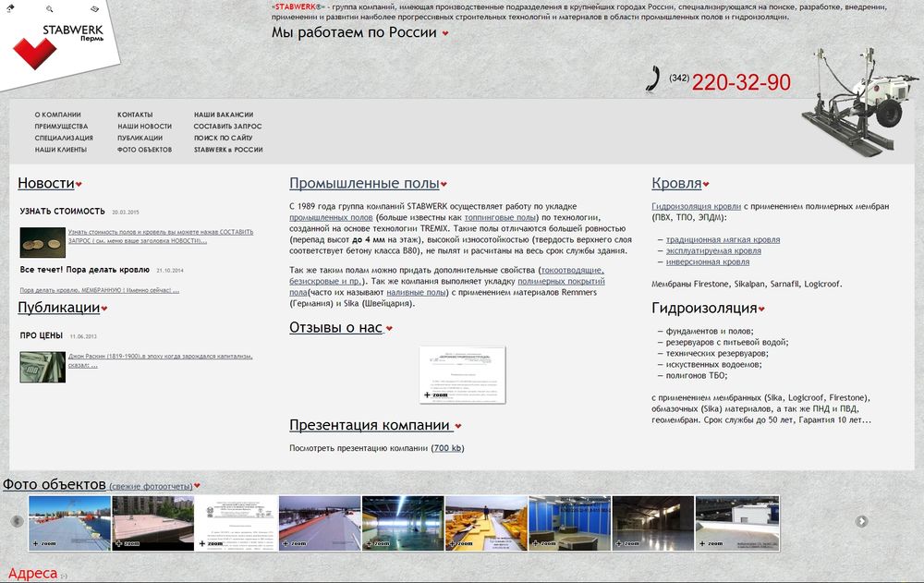The image size is (924, 583).
Task: Click the red heart beside Отзывы о нас
Action: 389,328
